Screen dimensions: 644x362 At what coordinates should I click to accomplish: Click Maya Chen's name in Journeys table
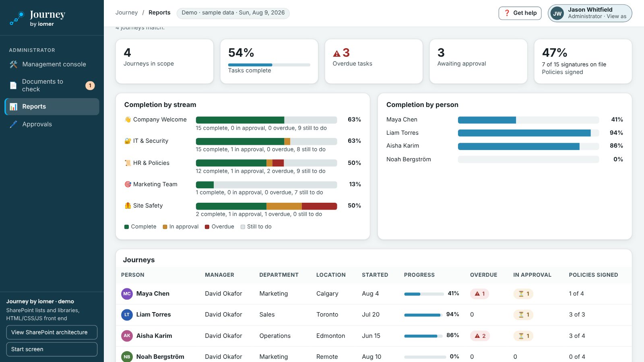pos(153,294)
